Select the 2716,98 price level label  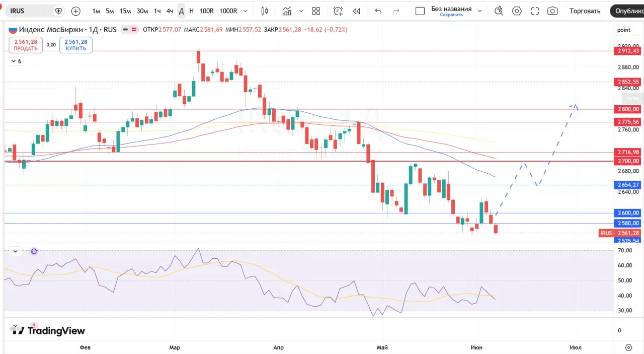tap(628, 152)
